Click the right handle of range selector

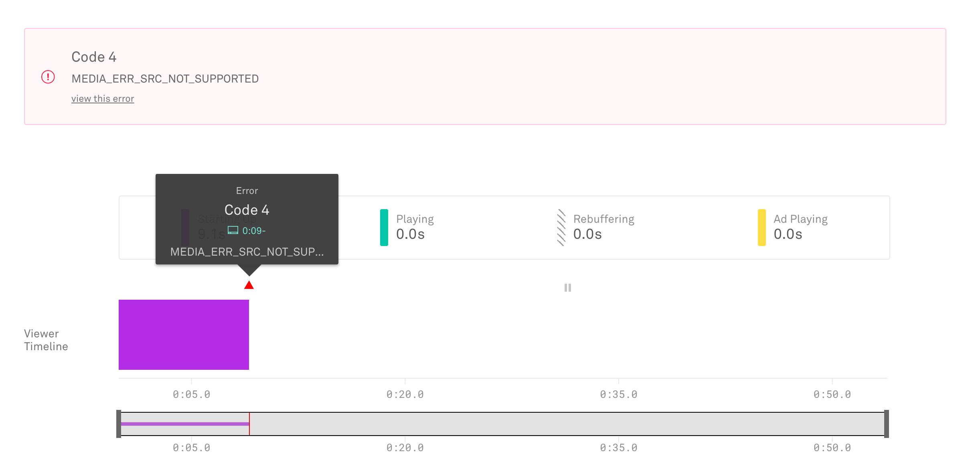click(x=887, y=424)
